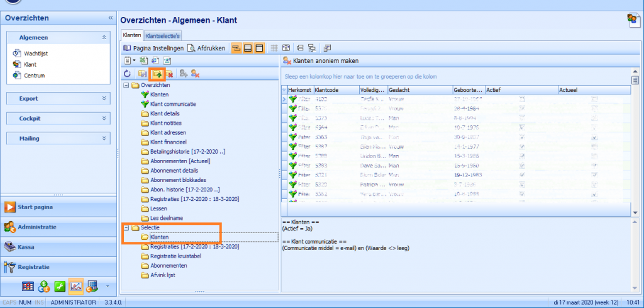
Task: Select Klant communicatie in the Overzichten tree
Action: tap(173, 104)
